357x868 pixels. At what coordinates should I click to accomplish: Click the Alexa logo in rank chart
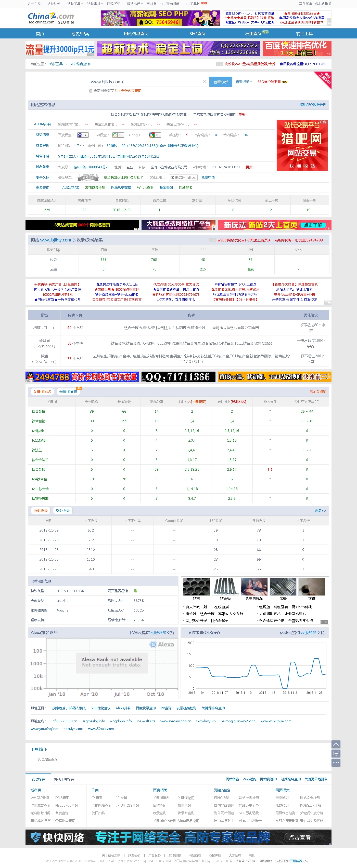[162, 644]
